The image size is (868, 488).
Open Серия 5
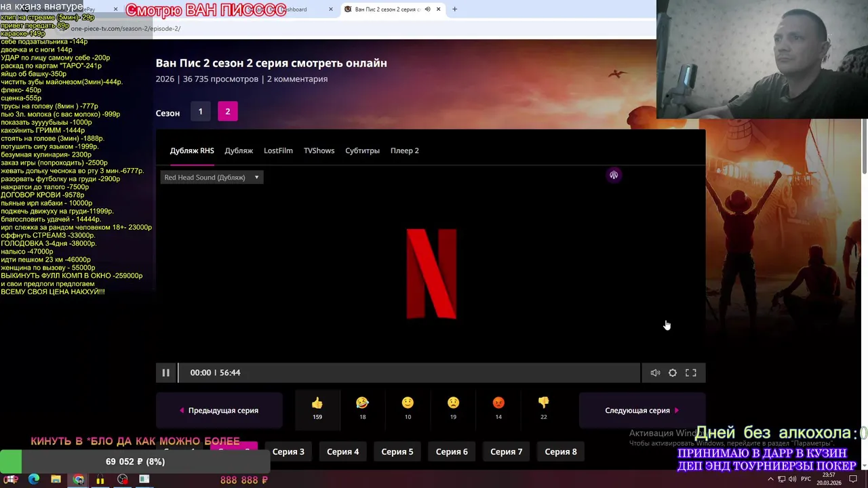click(397, 452)
